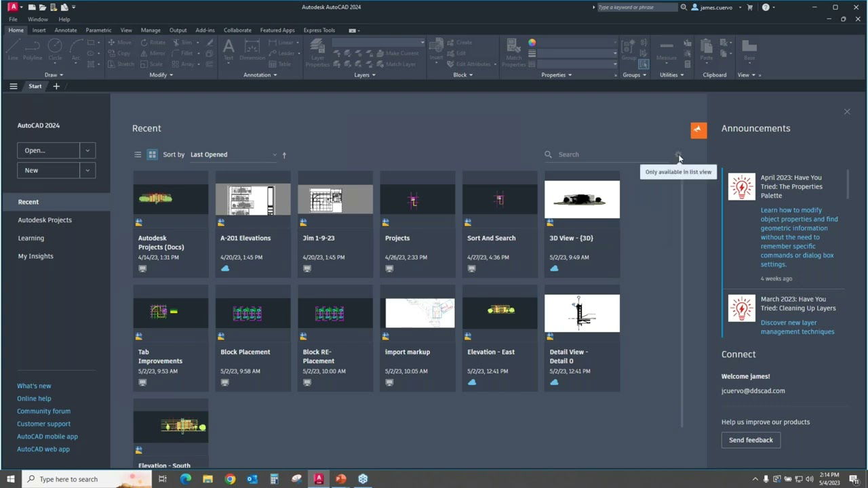The image size is (868, 488).
Task: Open the AutoCAD web app link
Action: [x=43, y=449]
